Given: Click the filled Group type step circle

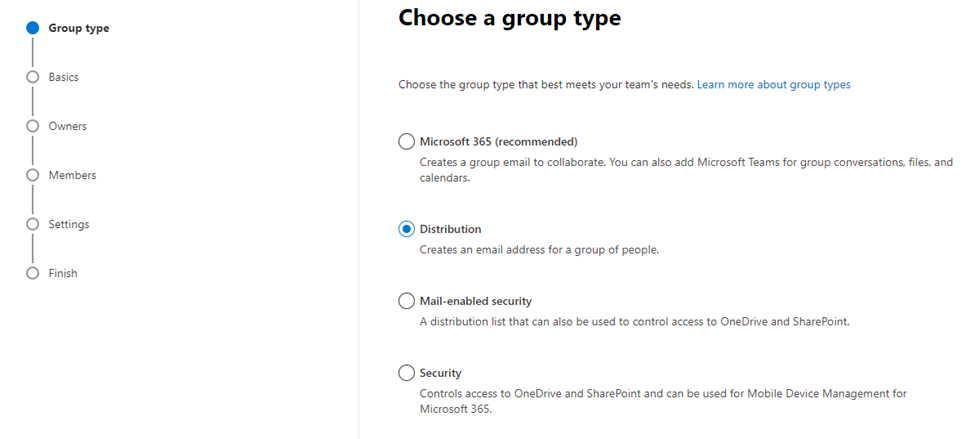Looking at the screenshot, I should coord(32,28).
